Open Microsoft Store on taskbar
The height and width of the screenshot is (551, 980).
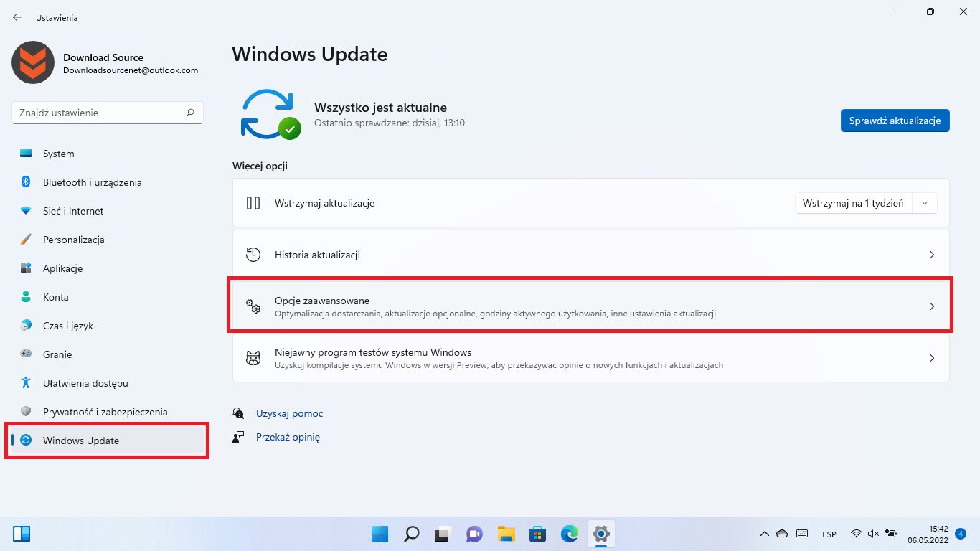point(537,534)
